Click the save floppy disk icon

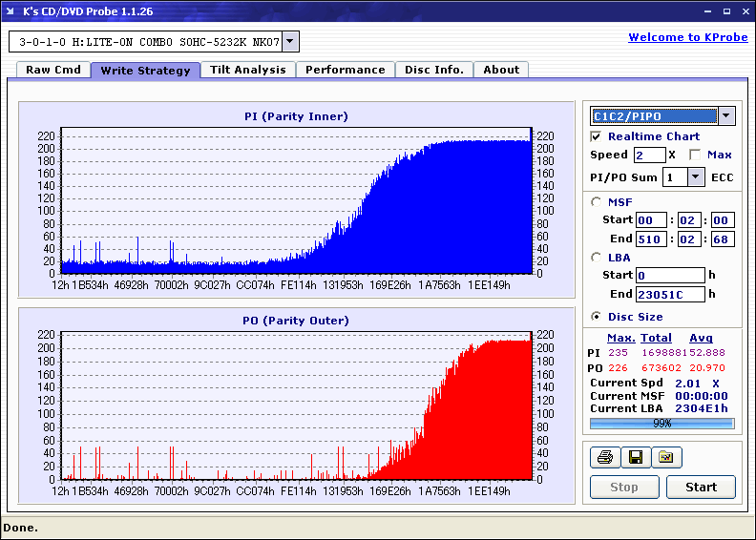tap(636, 457)
